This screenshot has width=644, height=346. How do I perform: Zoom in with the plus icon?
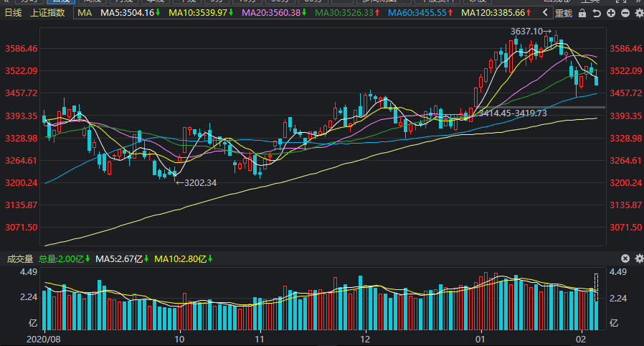click(x=610, y=13)
